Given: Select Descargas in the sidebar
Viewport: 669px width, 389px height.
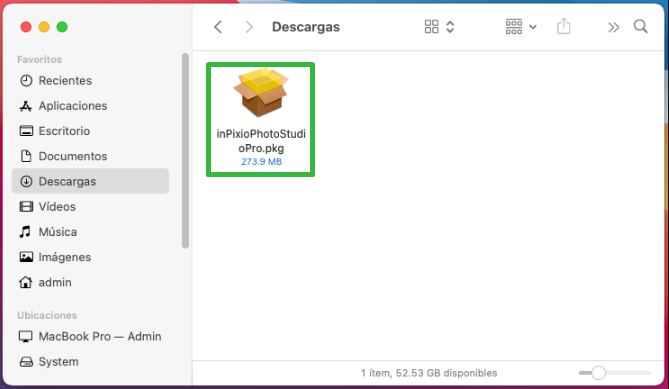Looking at the screenshot, I should tap(90, 181).
